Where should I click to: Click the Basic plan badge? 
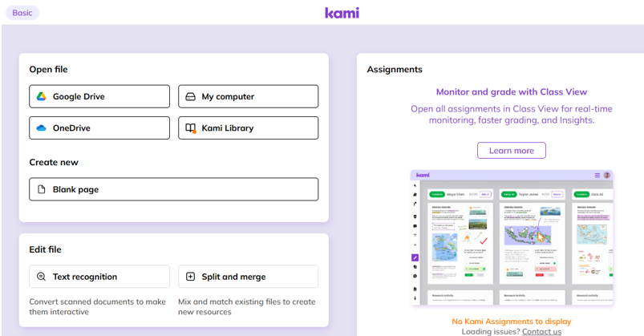(22, 13)
